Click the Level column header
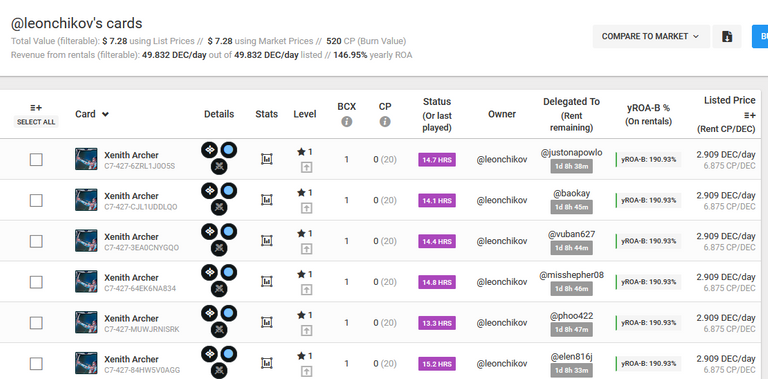The width and height of the screenshot is (768, 379). click(305, 114)
